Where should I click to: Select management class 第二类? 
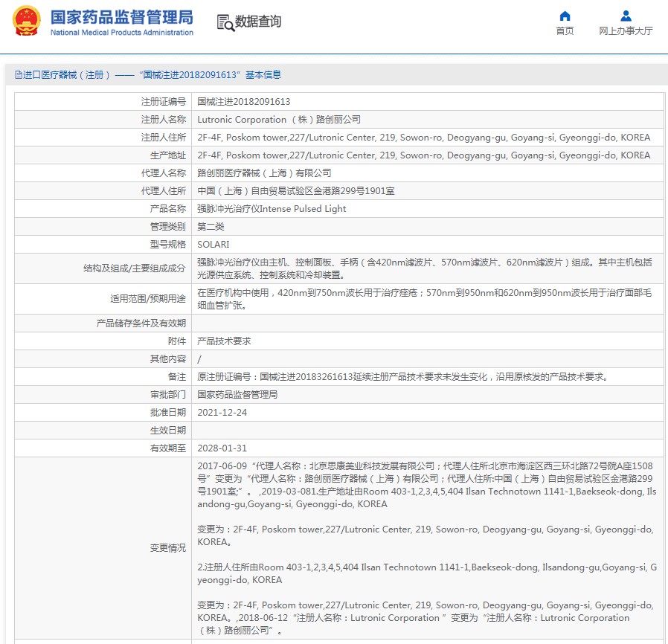211,227
